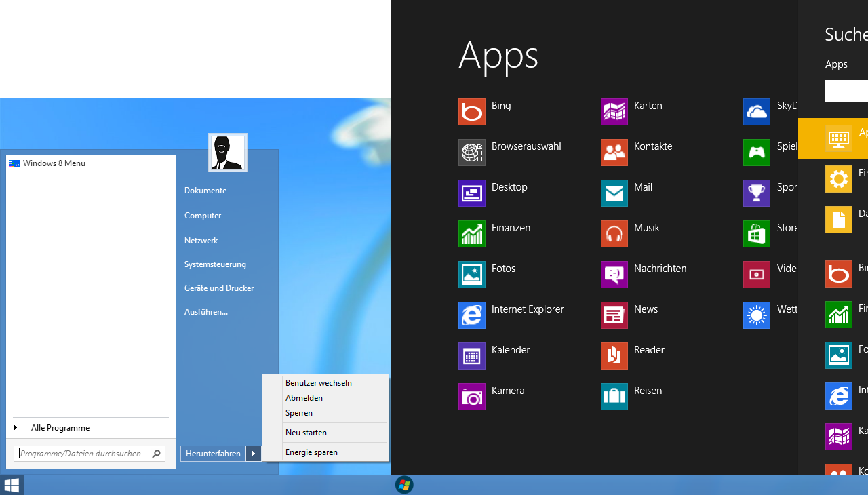Open the shutdown options arrow
The height and width of the screenshot is (495, 868).
(x=254, y=454)
